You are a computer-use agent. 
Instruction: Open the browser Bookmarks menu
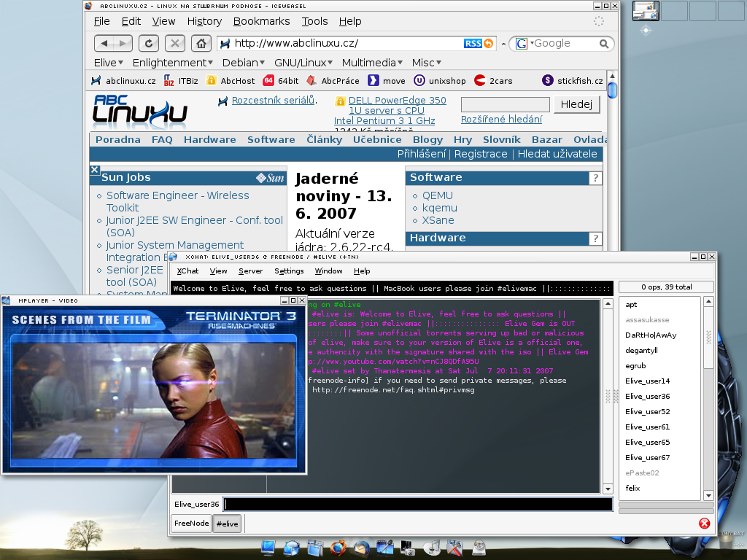[x=262, y=21]
